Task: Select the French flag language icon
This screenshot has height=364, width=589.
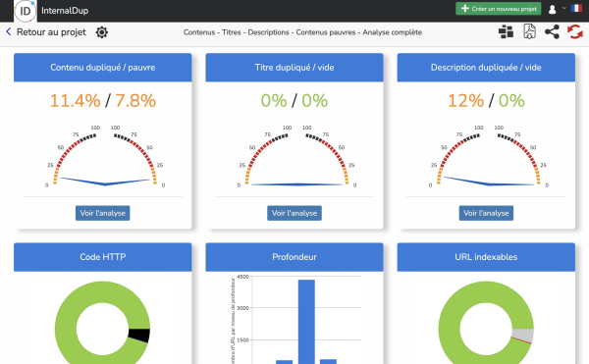Action: coord(576,8)
